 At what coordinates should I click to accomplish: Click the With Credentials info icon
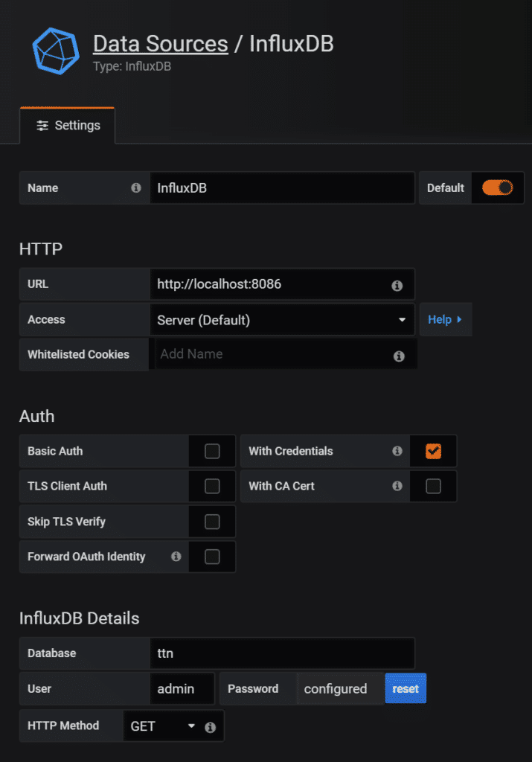click(x=397, y=451)
